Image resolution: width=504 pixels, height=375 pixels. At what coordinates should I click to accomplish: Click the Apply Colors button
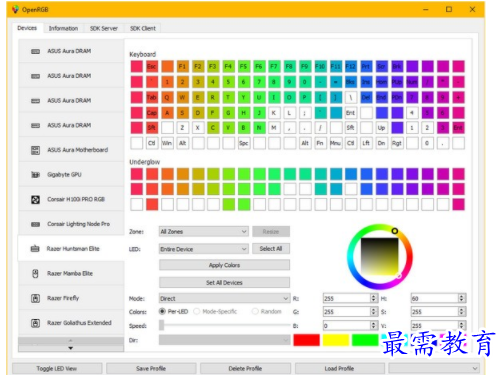click(224, 265)
